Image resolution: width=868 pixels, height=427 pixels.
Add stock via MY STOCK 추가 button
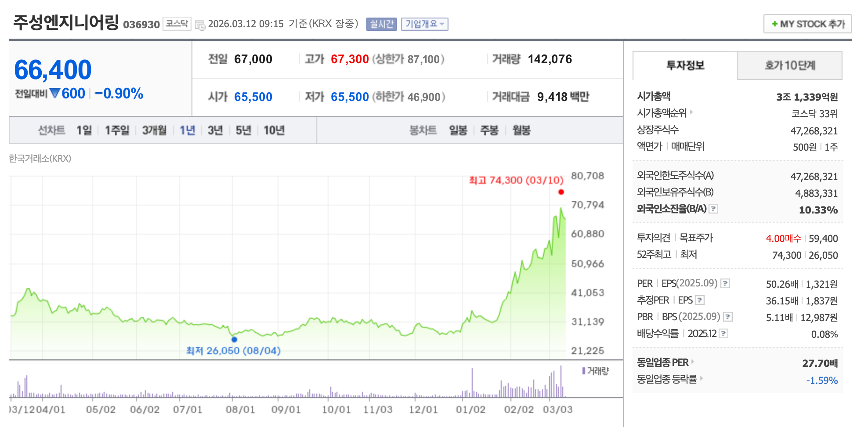tap(807, 24)
